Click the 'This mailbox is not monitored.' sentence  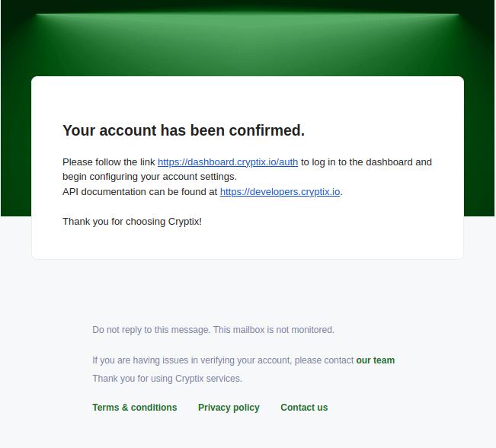274,330
